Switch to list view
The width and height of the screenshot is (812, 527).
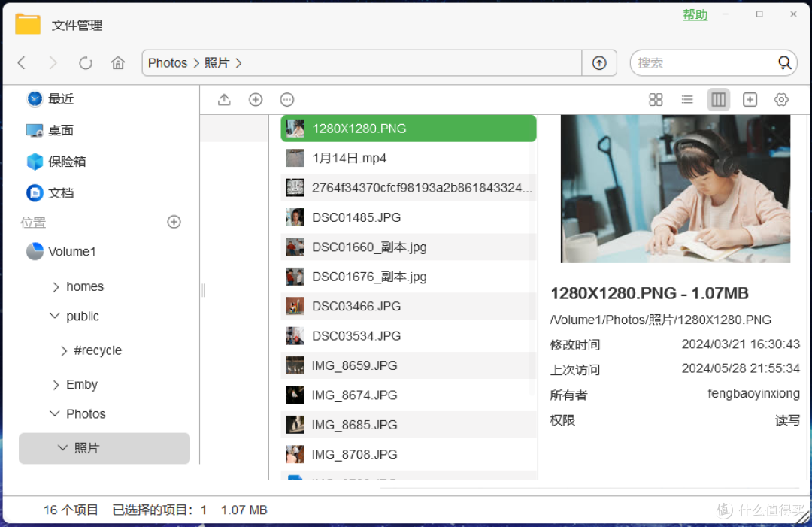[x=687, y=99]
